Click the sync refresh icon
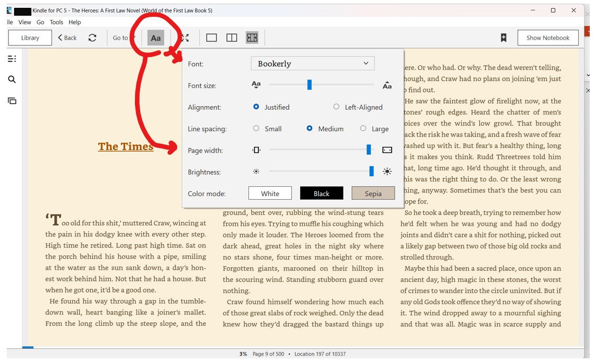This screenshot has height=364, width=595. (93, 38)
